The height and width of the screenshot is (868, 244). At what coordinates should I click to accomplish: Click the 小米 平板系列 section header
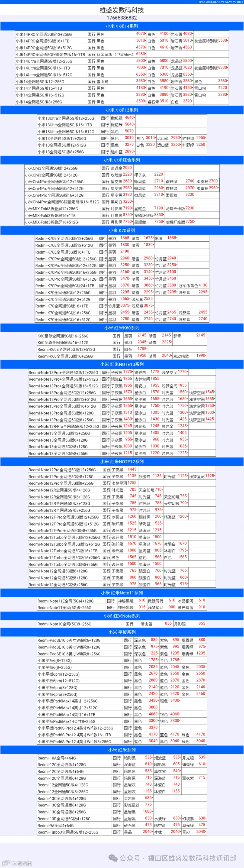pos(122,632)
